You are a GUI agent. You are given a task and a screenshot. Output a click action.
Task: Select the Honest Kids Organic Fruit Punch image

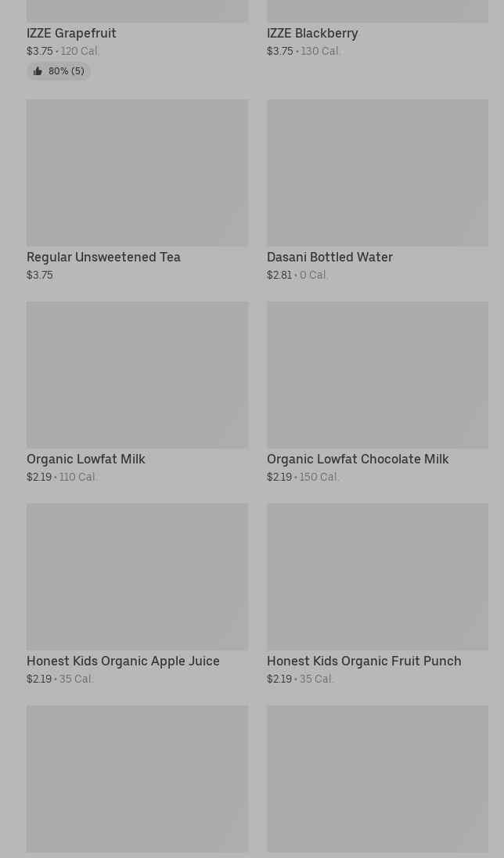tap(377, 577)
